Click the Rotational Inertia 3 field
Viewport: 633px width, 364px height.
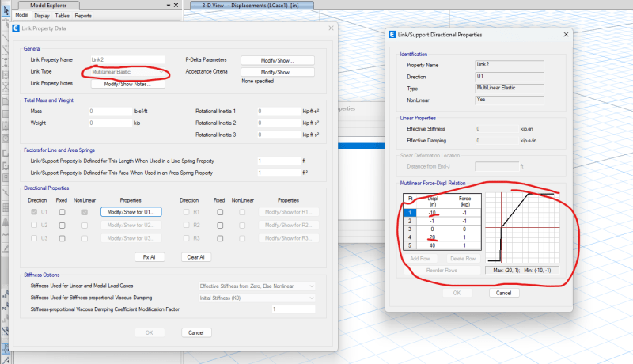[279, 135]
